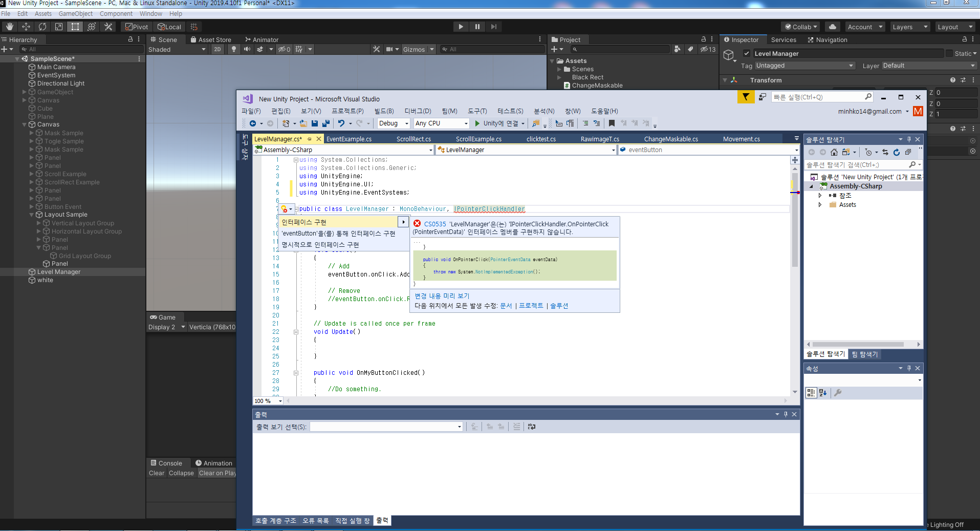Click Collab button in Unity toolbar
The height and width of the screenshot is (531, 980).
(801, 27)
